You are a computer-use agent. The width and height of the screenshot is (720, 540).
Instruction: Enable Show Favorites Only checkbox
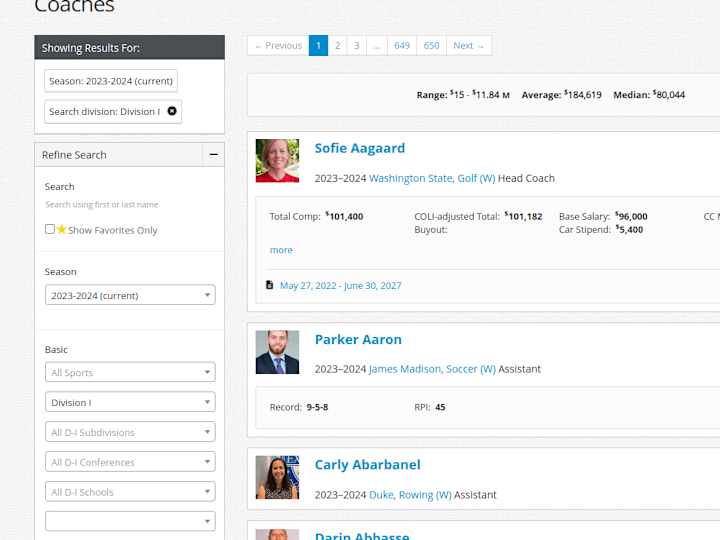pos(50,229)
